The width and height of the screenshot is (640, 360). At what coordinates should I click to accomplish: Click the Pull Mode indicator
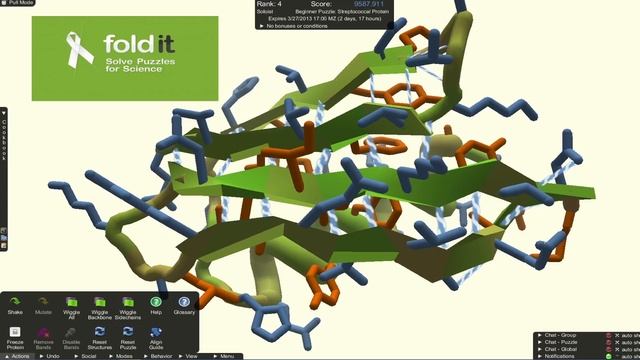[17, 2]
